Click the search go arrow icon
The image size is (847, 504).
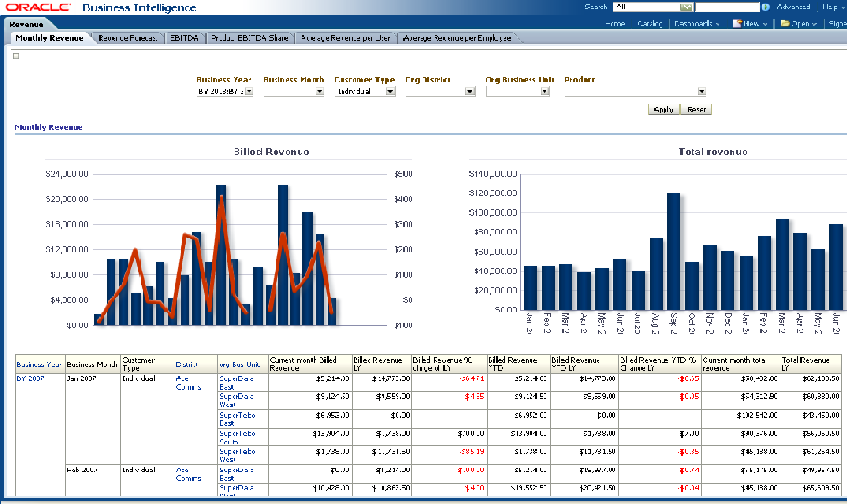[x=765, y=7]
